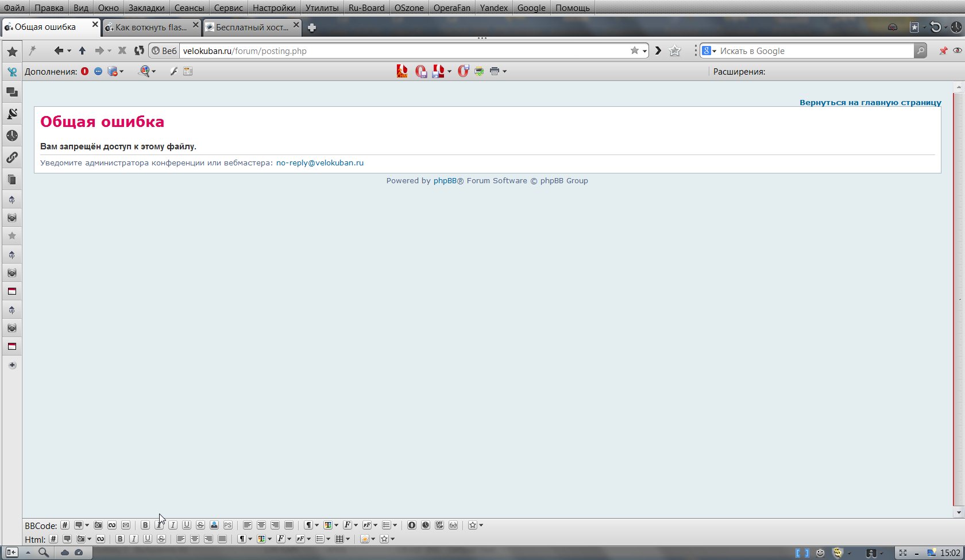Open the Закладки menu
Viewport: 965px width, 560px height.
(146, 7)
